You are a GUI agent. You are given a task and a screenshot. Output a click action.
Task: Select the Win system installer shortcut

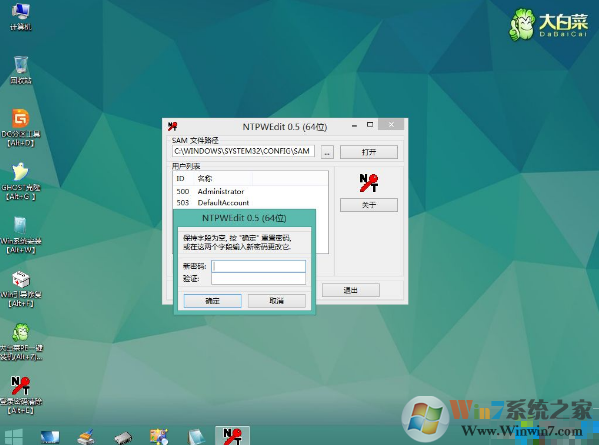(21, 235)
